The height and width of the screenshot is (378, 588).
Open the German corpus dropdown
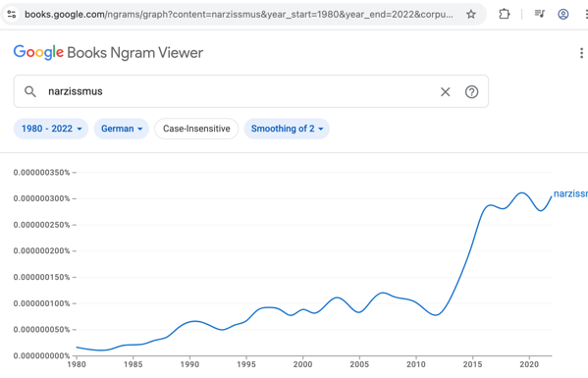click(122, 129)
